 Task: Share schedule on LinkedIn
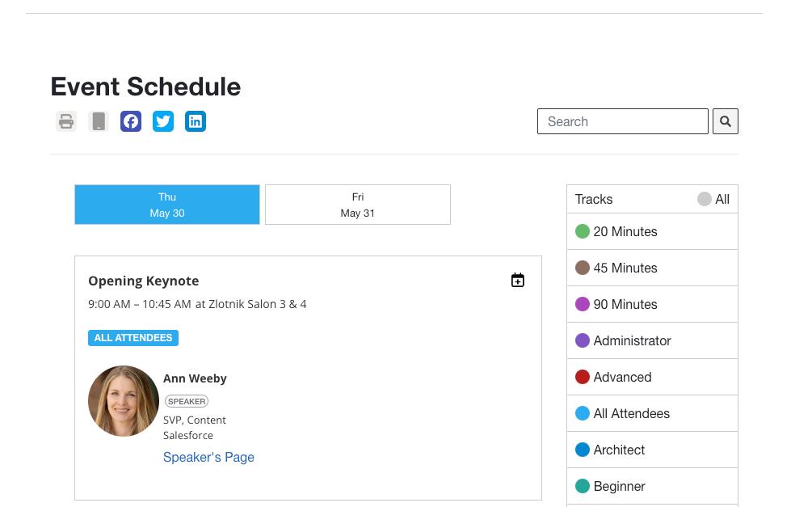pyautogui.click(x=196, y=121)
